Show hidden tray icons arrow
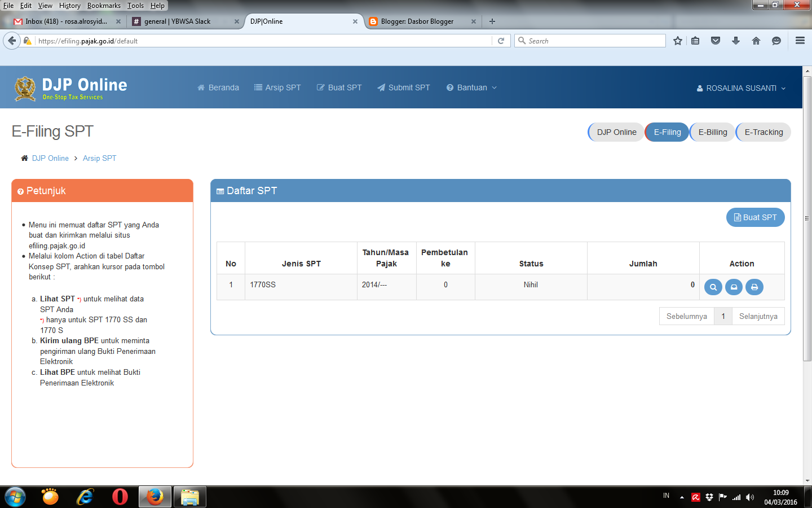 pos(682,497)
